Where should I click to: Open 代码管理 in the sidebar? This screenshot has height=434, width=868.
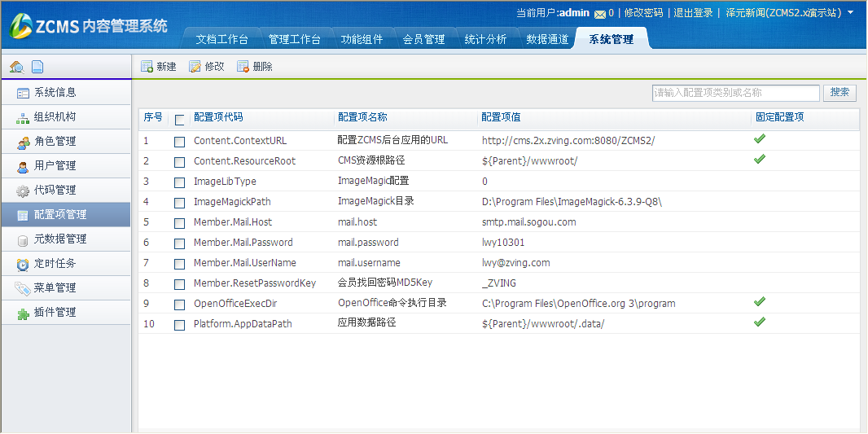tap(55, 191)
